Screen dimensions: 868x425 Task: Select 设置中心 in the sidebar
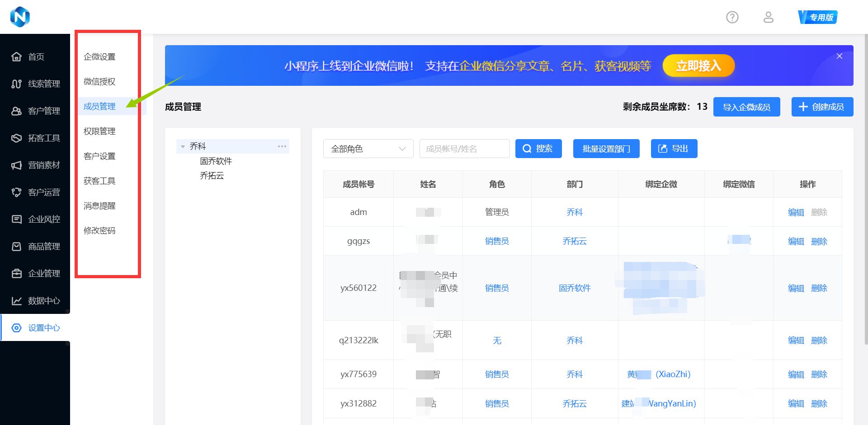(35, 328)
